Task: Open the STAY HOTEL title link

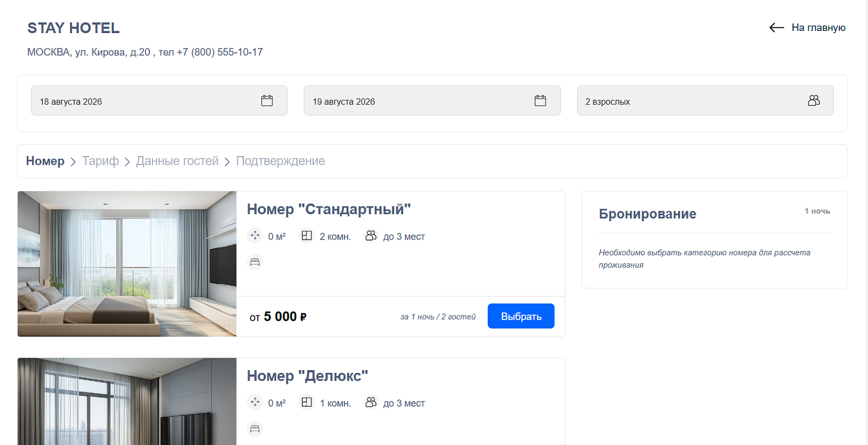Action: [73, 28]
